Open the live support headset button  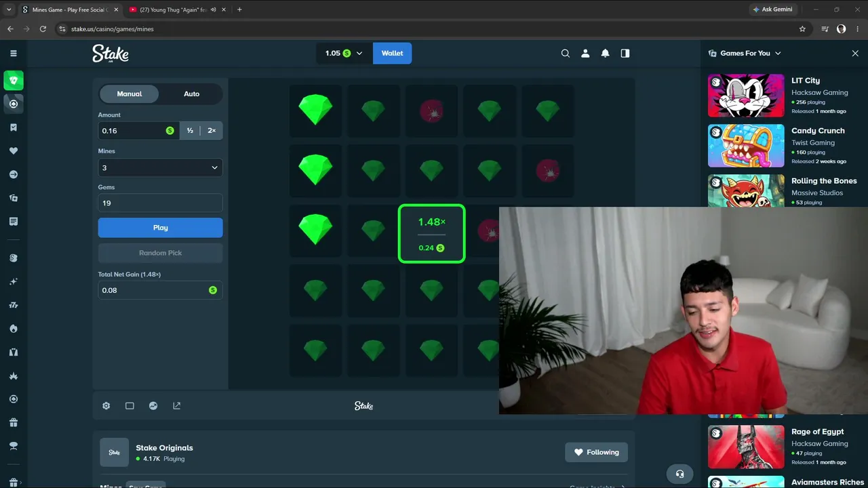(680, 474)
